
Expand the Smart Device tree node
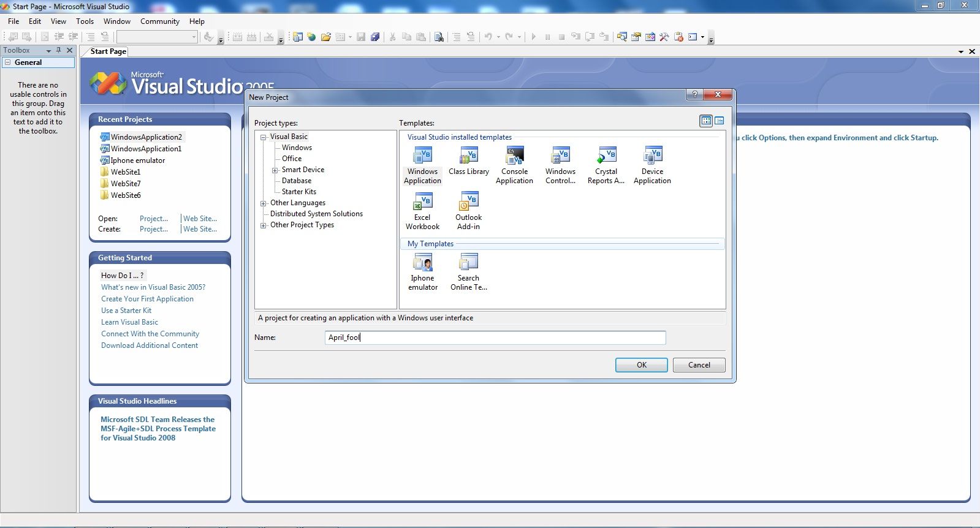[x=275, y=170]
